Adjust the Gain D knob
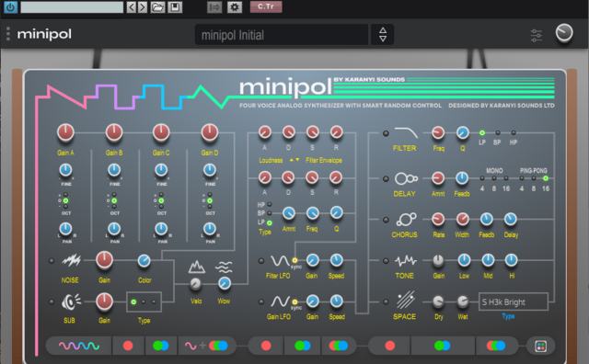The height and width of the screenshot is (364, 589). click(x=210, y=132)
